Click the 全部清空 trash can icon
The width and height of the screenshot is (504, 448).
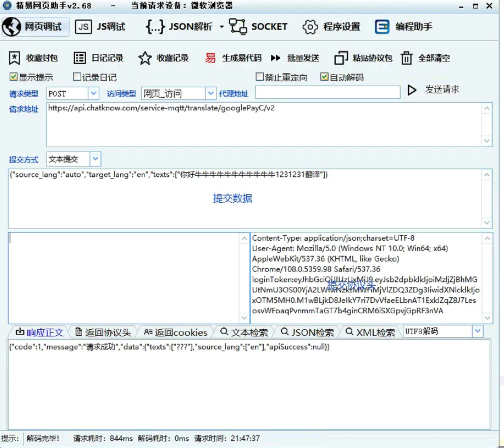[406, 58]
